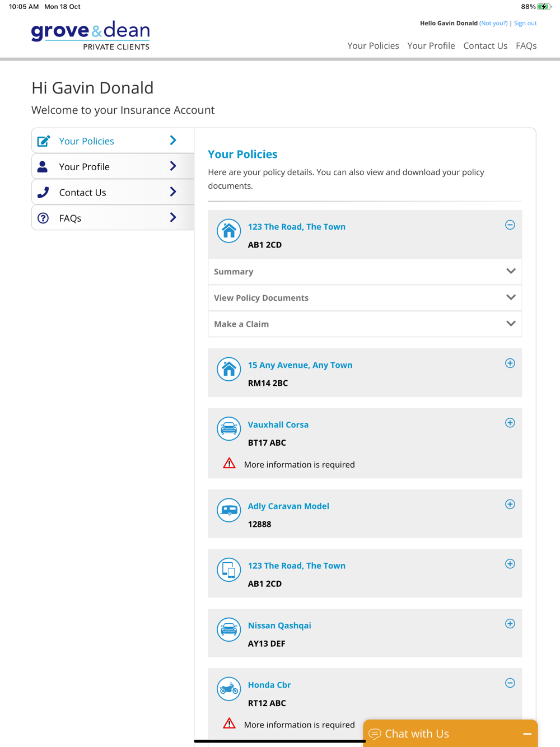This screenshot has width=560, height=747.
Task: Expand the Summary section
Action: [510, 272]
